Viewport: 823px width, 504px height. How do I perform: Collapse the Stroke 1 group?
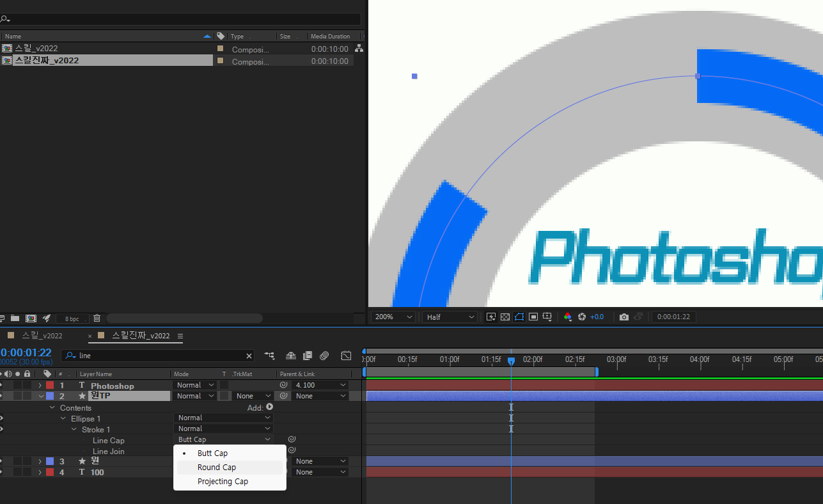[74, 430]
